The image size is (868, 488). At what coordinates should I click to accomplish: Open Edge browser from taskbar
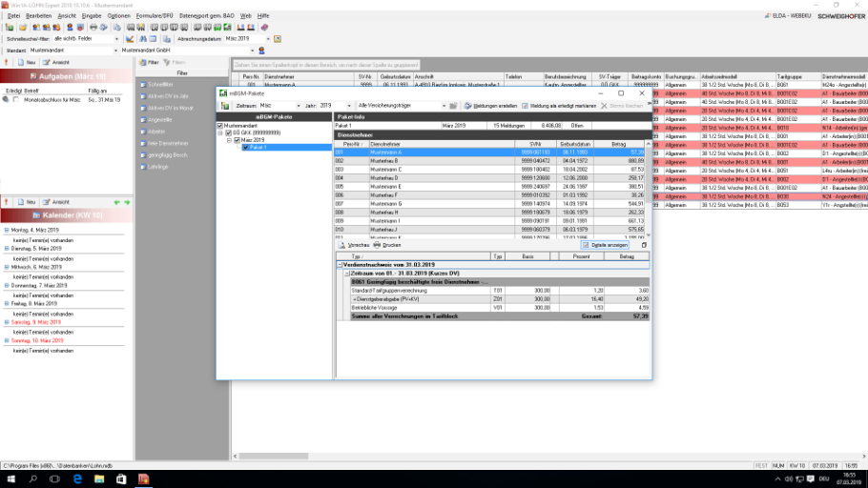77,479
